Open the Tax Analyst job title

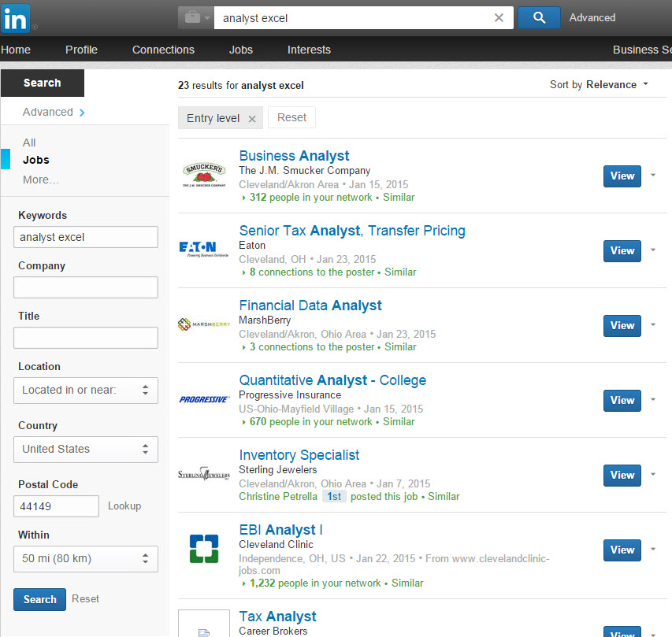pyautogui.click(x=278, y=617)
